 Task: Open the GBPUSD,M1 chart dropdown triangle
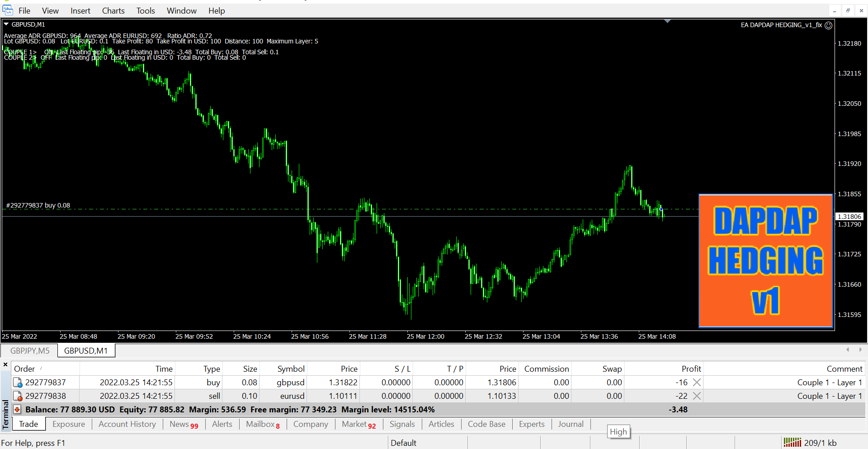point(6,24)
